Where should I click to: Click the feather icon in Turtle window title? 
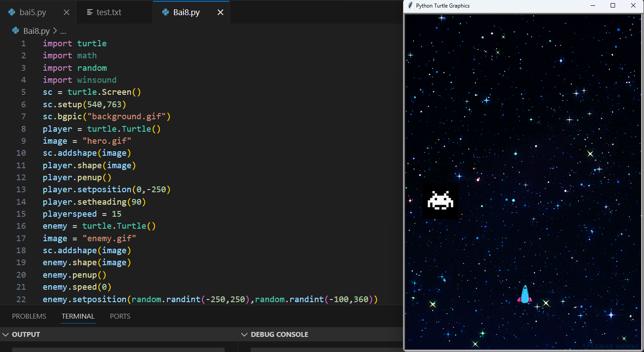pyautogui.click(x=410, y=6)
